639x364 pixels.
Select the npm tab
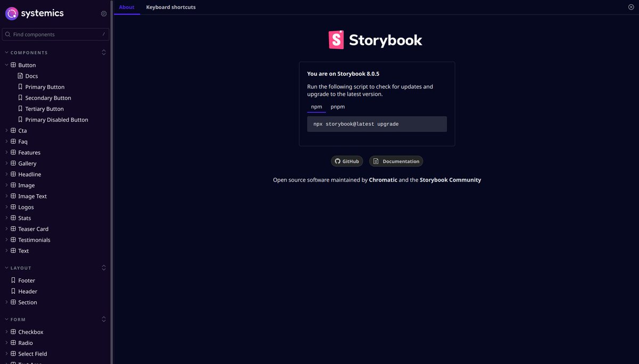coord(316,107)
